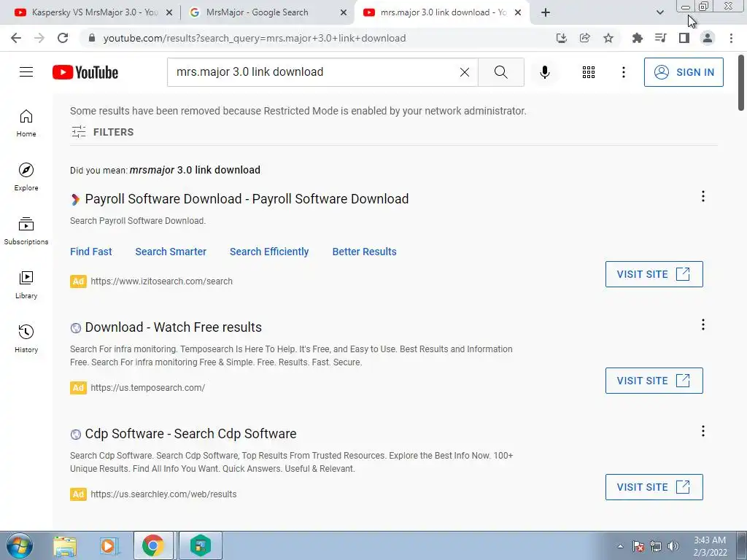Viewport: 747px width, 560px height.
Task: Open the Chrome extensions puzzle icon
Action: [637, 38]
